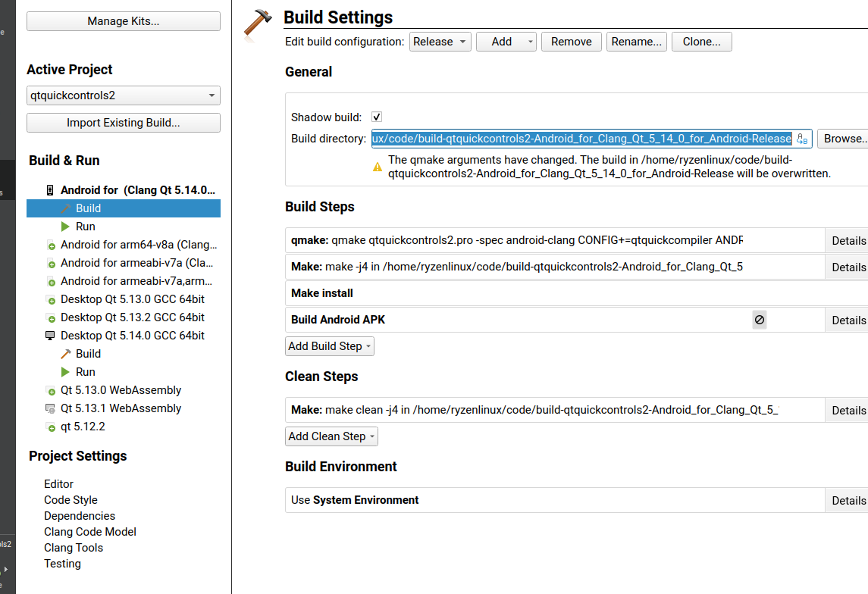Show Details for the qmake build step

click(x=848, y=241)
